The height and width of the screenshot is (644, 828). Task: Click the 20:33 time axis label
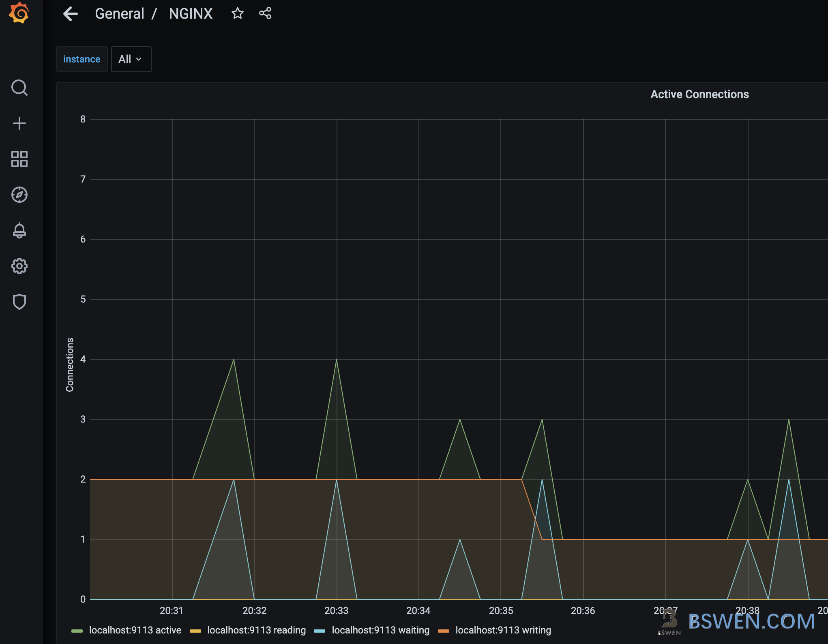click(336, 611)
